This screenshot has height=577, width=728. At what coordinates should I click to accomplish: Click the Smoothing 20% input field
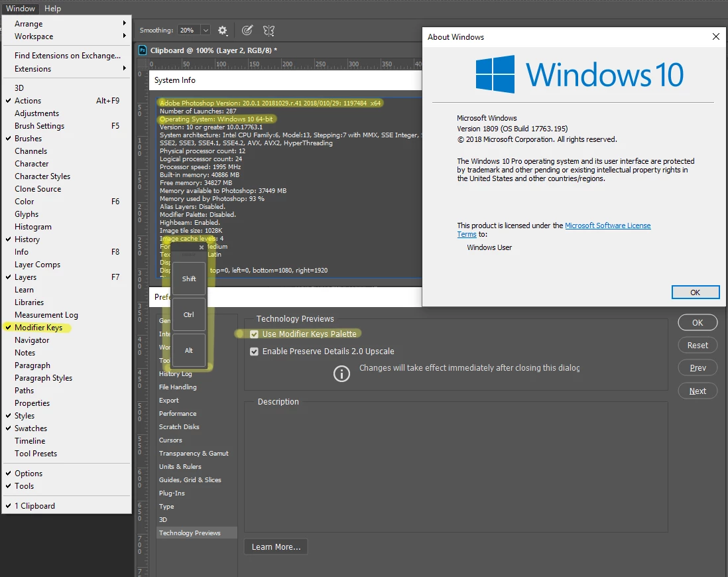(189, 31)
